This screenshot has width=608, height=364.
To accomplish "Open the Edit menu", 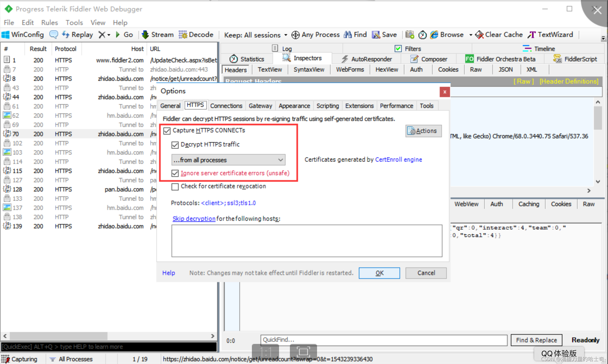I will 28,23.
